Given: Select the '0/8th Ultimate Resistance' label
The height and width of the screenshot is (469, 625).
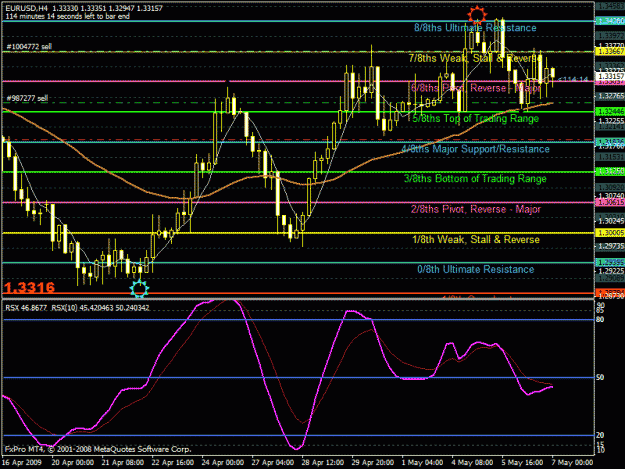Looking at the screenshot, I should pyautogui.click(x=476, y=269).
